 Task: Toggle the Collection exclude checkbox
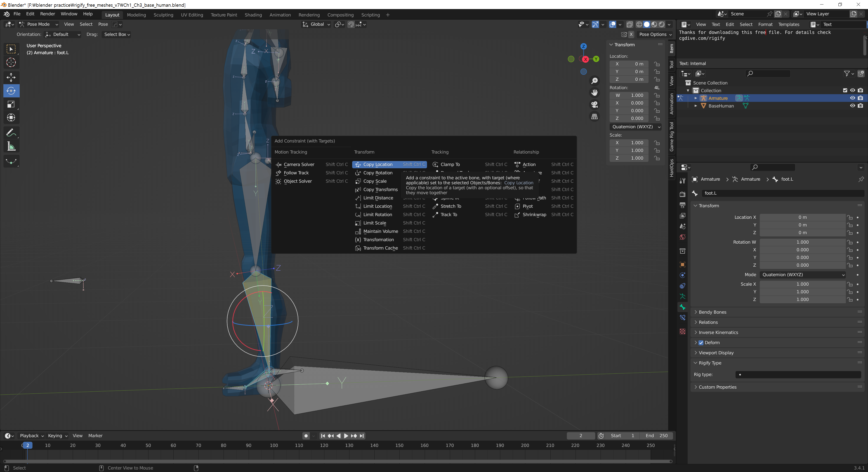(x=845, y=90)
